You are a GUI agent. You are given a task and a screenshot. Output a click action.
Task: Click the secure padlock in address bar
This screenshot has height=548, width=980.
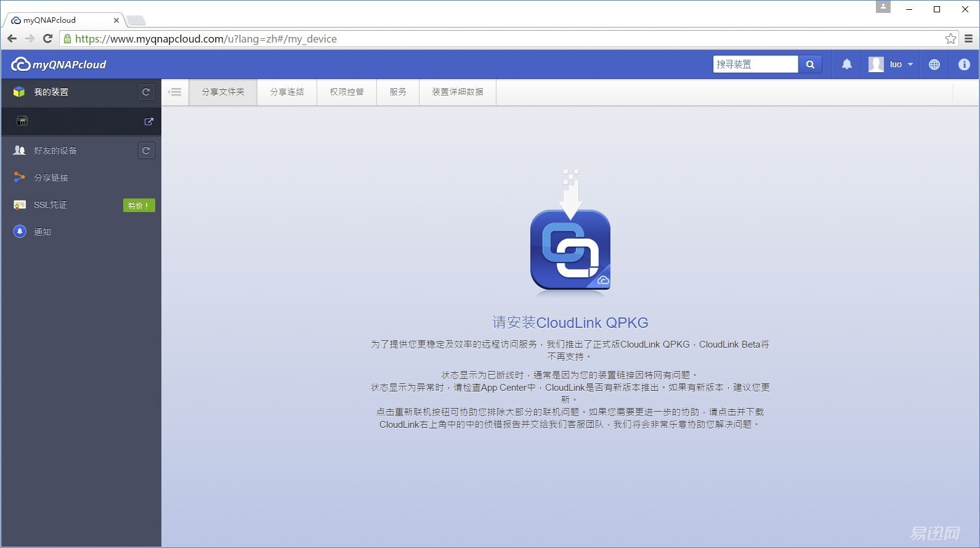coord(67,39)
